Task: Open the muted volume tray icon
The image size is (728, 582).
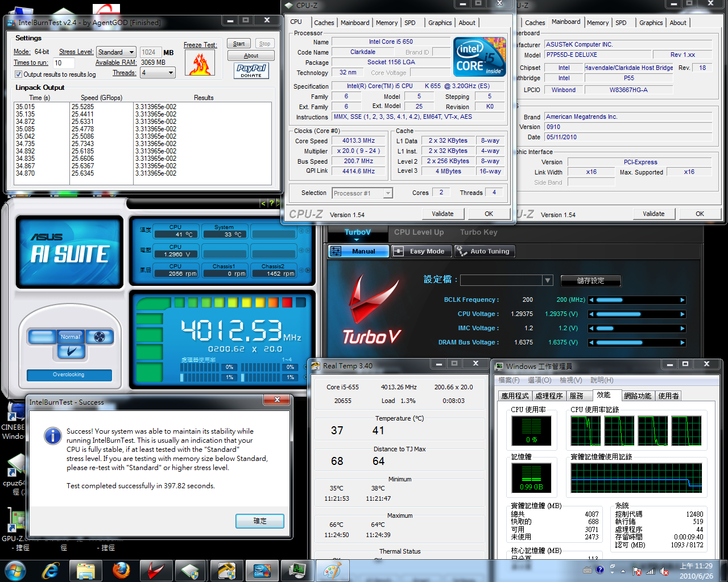Action: coord(664,571)
